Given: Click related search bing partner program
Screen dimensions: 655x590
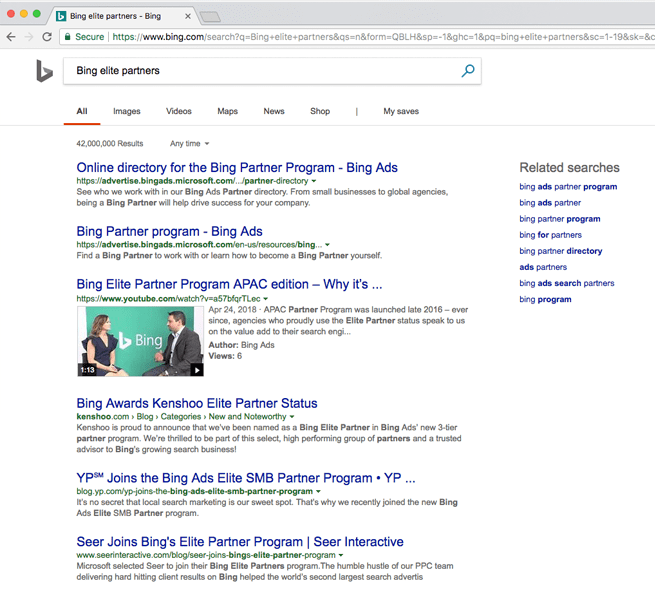Looking at the screenshot, I should (560, 219).
